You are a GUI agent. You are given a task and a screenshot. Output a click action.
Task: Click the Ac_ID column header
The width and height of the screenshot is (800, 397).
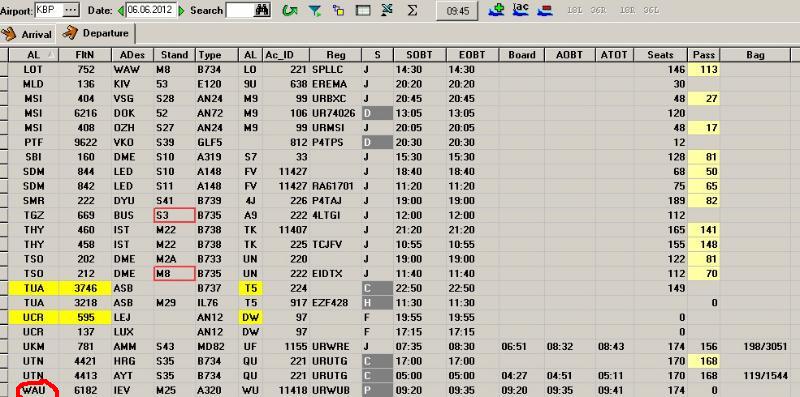tap(286, 55)
